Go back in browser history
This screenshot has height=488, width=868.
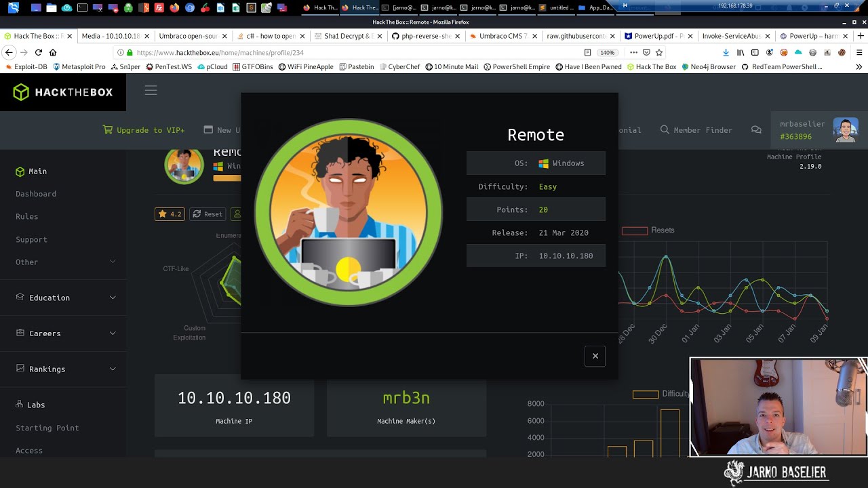pyautogui.click(x=9, y=52)
